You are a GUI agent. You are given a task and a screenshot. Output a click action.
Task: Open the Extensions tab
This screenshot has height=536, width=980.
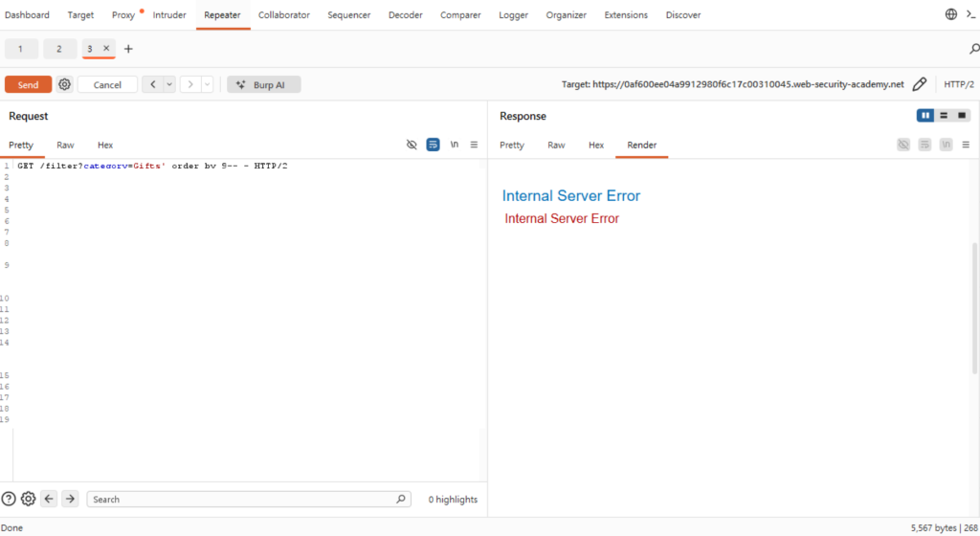point(626,15)
